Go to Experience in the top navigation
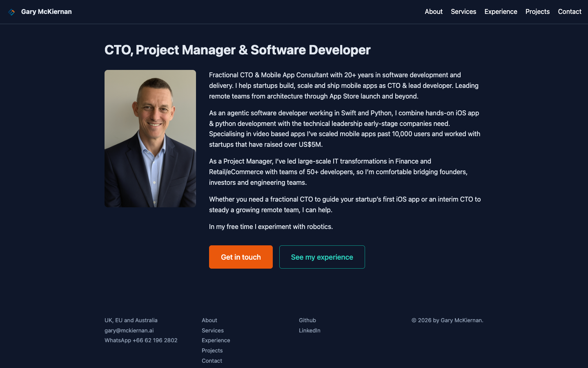 pos(501,11)
